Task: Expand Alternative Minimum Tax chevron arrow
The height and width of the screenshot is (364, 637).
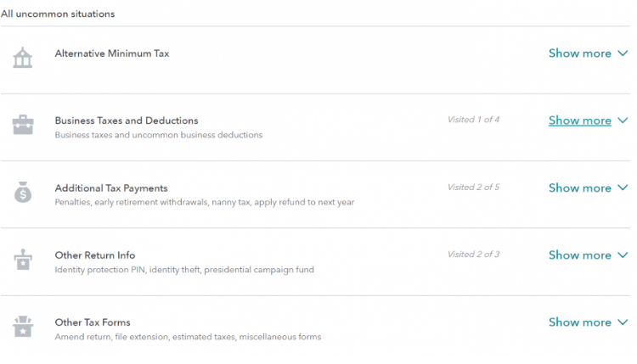Action: click(x=623, y=53)
